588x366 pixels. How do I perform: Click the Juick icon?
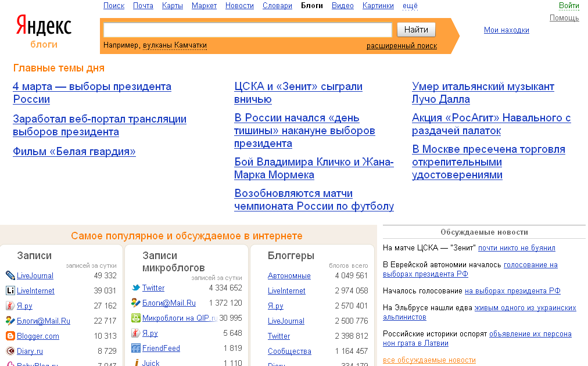137,363
